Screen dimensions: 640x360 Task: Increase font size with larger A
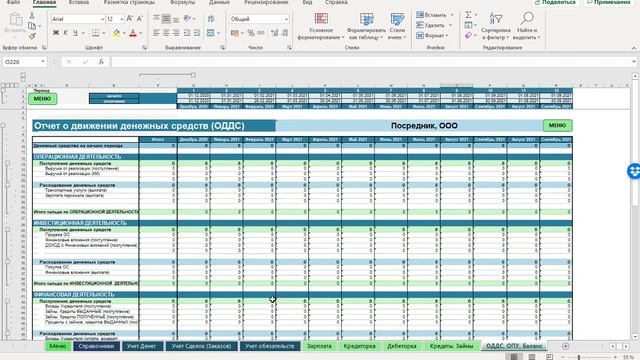pyautogui.click(x=130, y=19)
